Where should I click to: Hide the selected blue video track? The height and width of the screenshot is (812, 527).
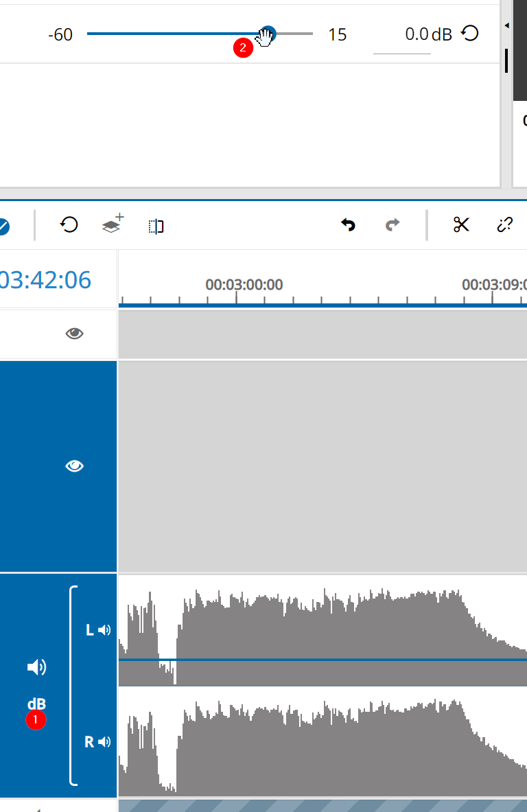(74, 466)
